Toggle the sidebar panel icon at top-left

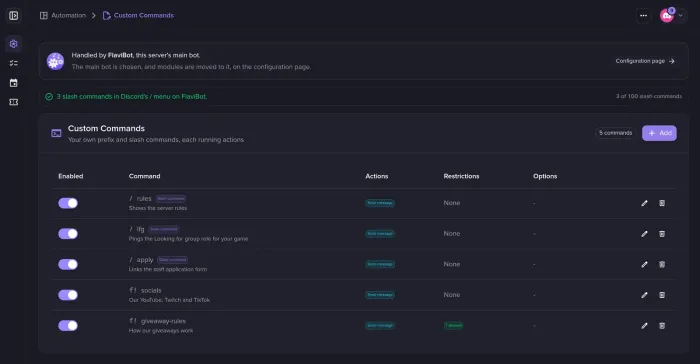click(13, 16)
